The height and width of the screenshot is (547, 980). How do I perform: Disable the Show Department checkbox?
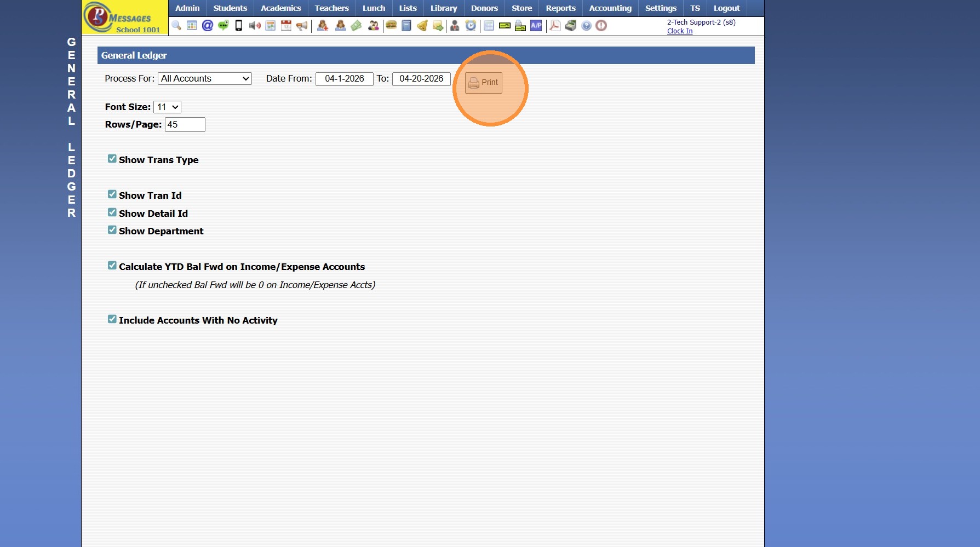112,230
